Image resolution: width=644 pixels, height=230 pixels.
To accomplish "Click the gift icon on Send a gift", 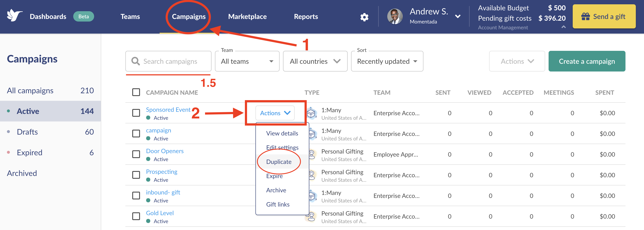I will point(585,17).
